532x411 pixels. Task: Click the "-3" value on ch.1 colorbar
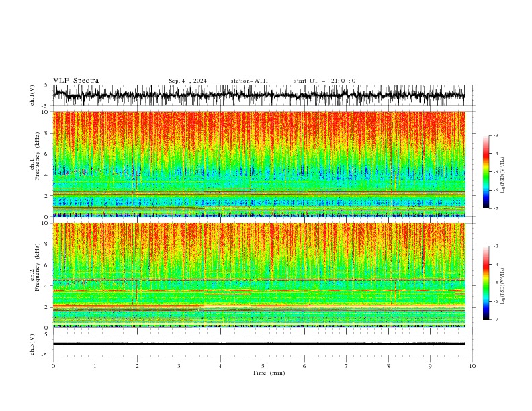(x=496, y=135)
